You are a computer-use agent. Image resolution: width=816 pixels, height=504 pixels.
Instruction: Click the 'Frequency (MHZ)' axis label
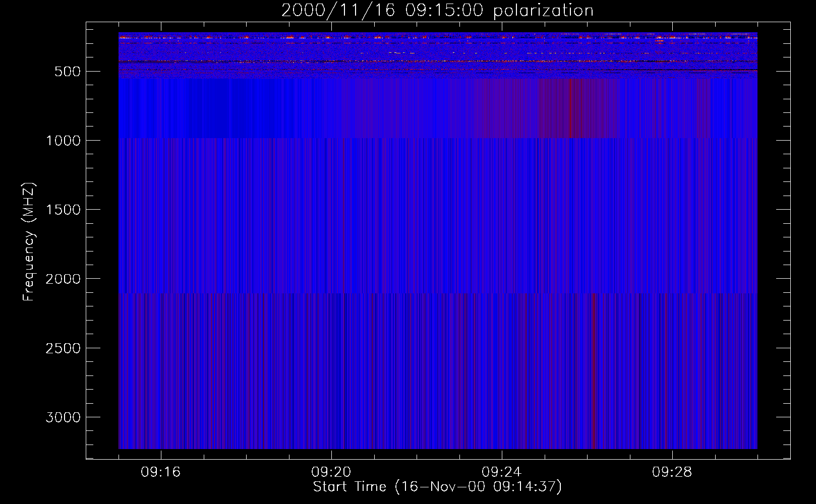[29, 242]
